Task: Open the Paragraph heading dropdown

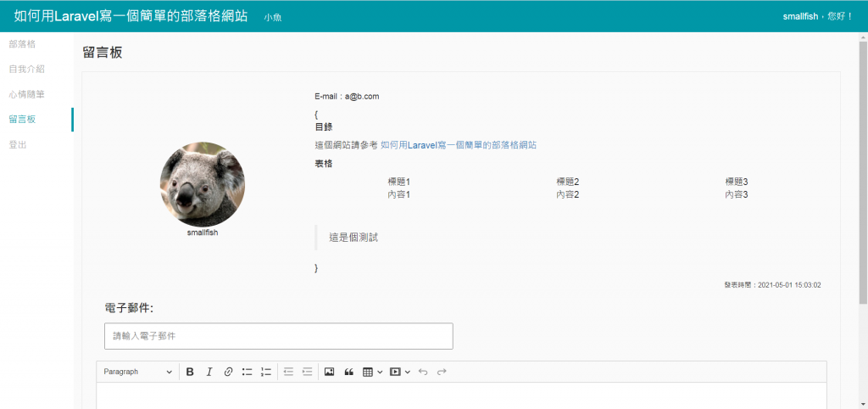Action: [x=138, y=372]
